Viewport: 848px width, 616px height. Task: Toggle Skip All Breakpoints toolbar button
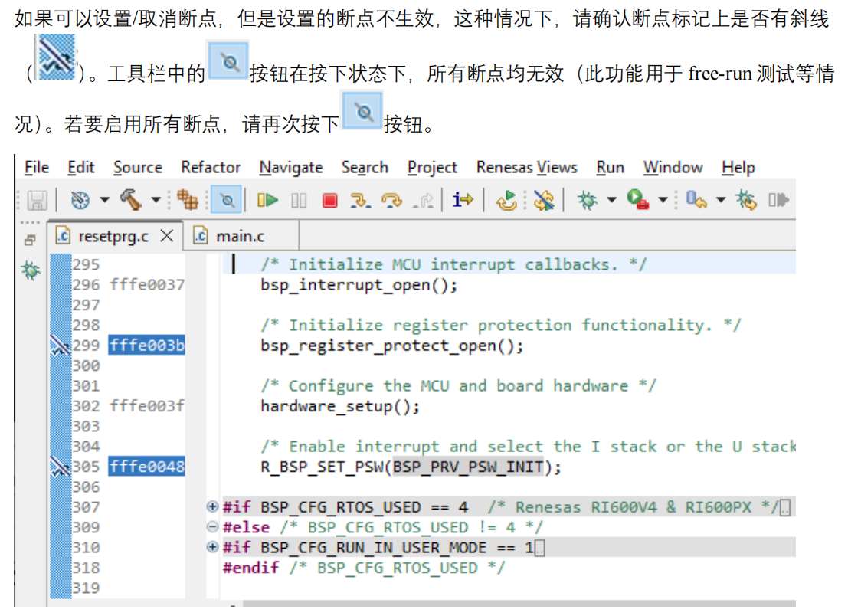tap(227, 201)
